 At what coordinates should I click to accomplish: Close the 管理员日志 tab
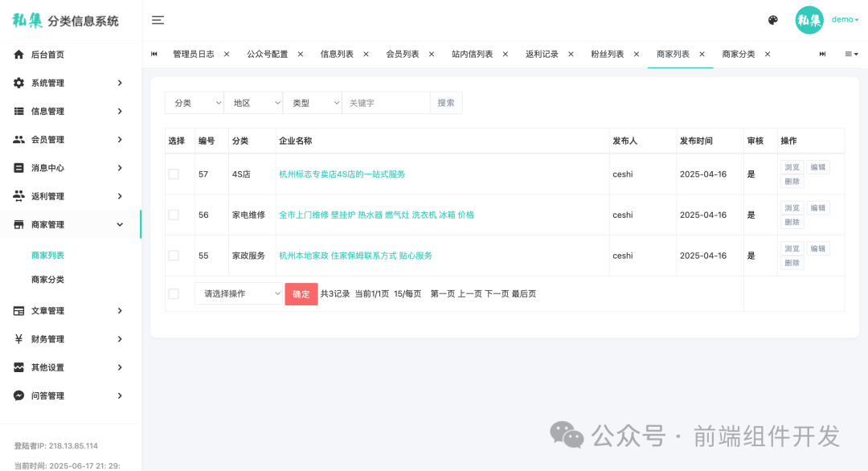(x=227, y=54)
